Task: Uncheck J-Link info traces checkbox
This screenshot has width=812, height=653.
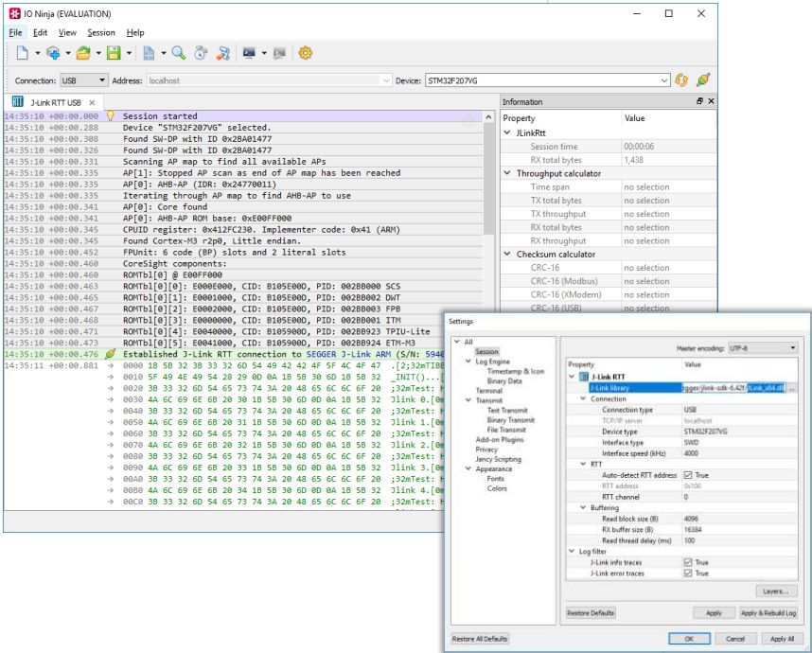Action: coord(688,562)
